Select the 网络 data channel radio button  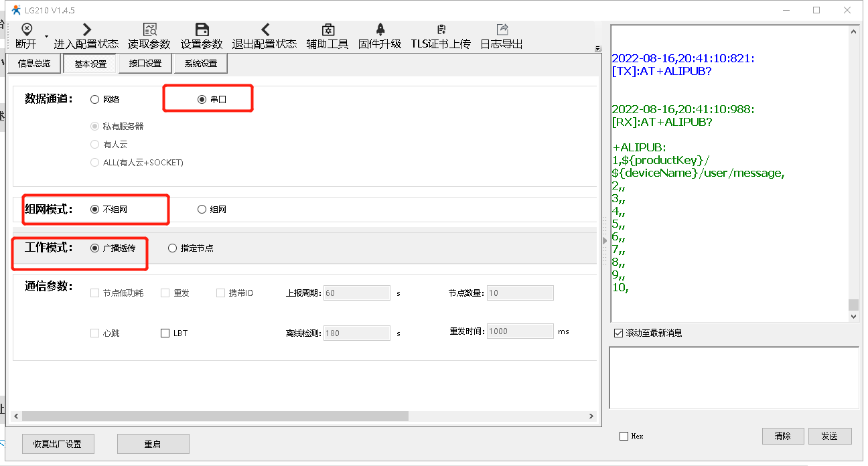[94, 99]
